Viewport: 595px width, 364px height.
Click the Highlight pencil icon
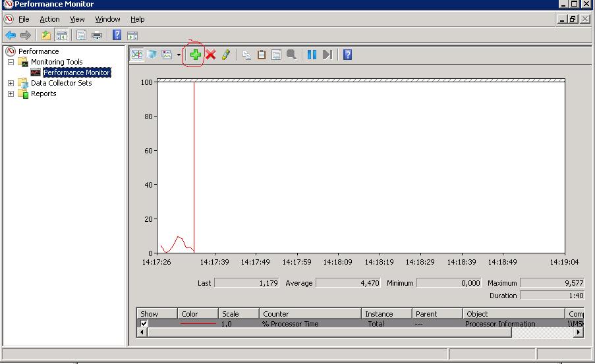tap(226, 55)
